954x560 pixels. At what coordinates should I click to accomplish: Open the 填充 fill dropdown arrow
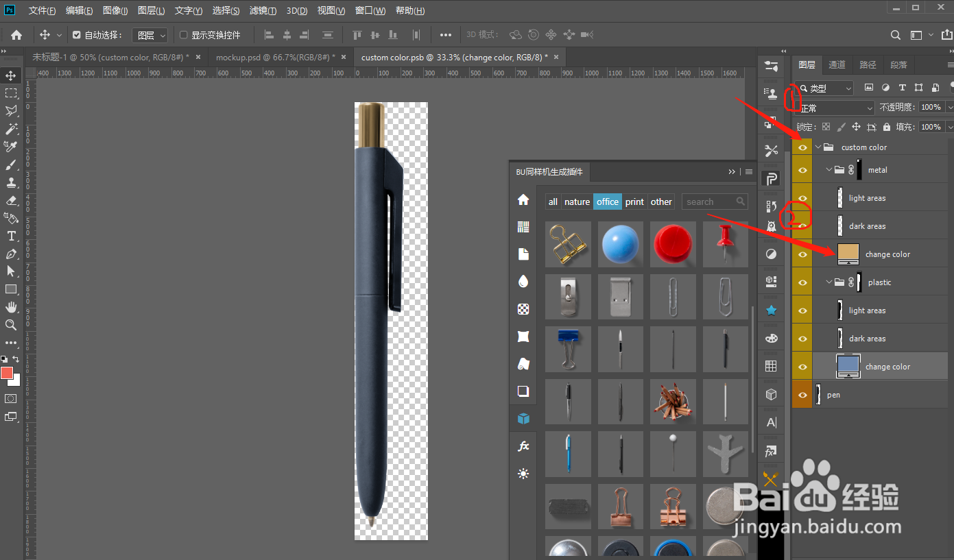[x=949, y=127]
